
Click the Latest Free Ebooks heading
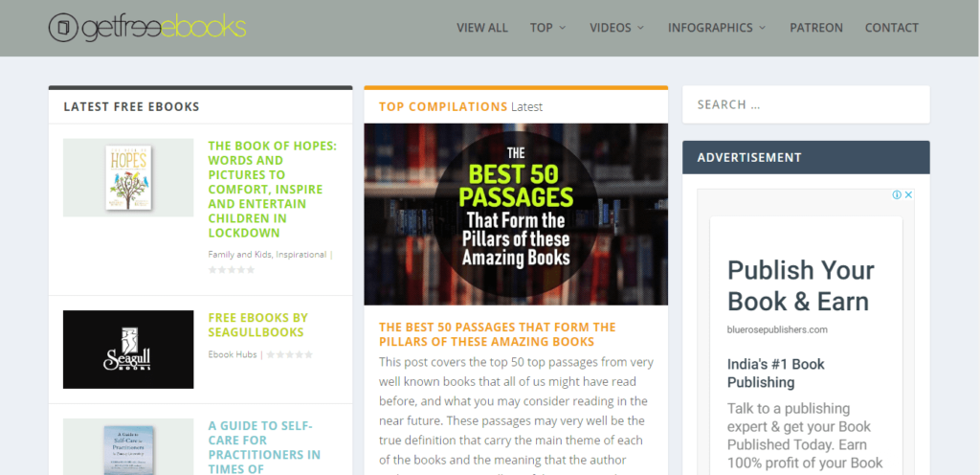(131, 107)
